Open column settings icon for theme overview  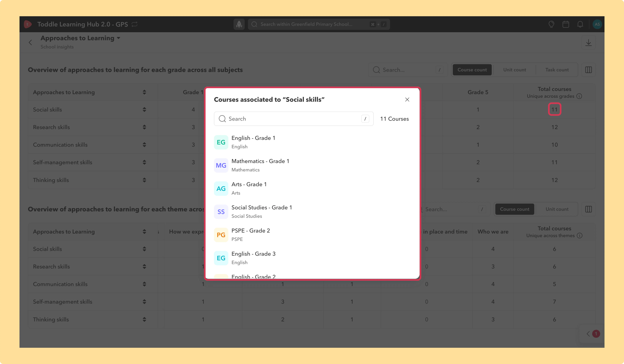point(589,209)
